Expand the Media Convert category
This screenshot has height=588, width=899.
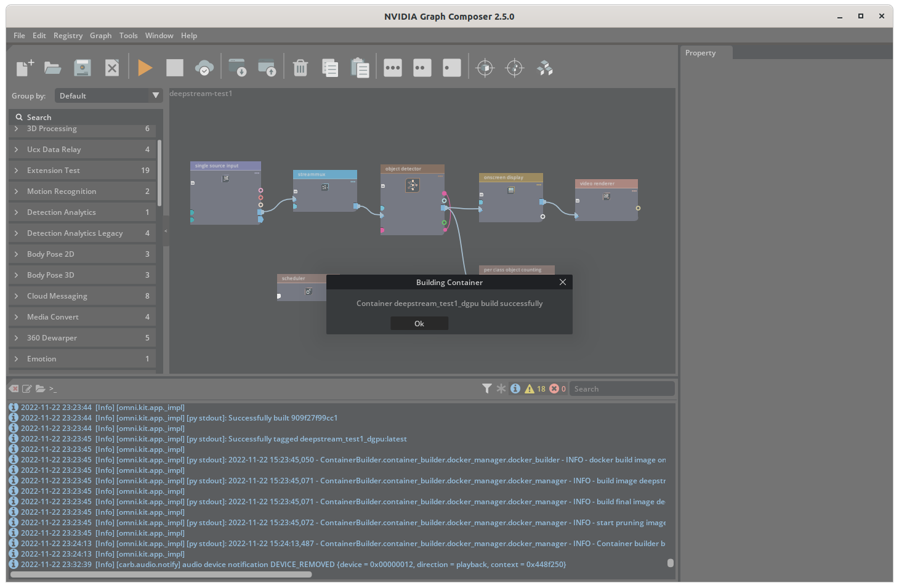(x=82, y=317)
